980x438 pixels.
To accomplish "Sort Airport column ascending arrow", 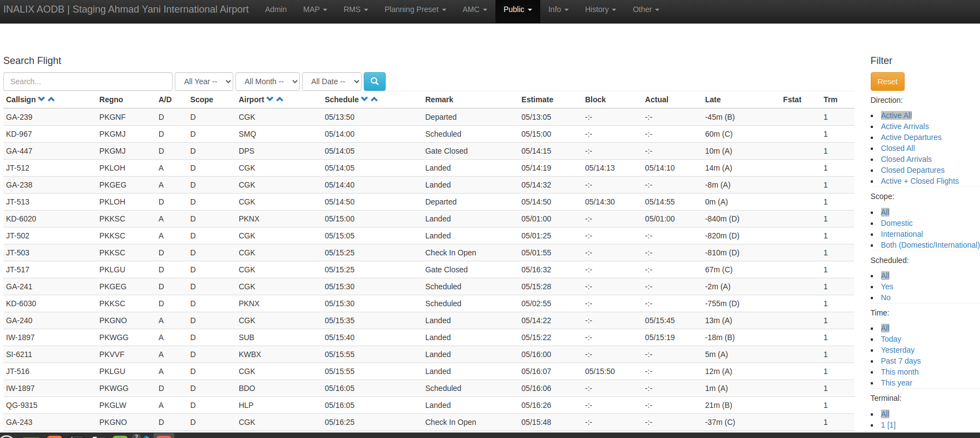I will (280, 100).
